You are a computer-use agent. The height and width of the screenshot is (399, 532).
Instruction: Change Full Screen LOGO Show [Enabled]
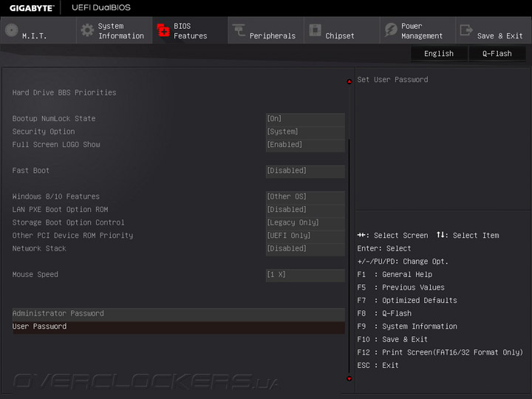click(x=305, y=145)
